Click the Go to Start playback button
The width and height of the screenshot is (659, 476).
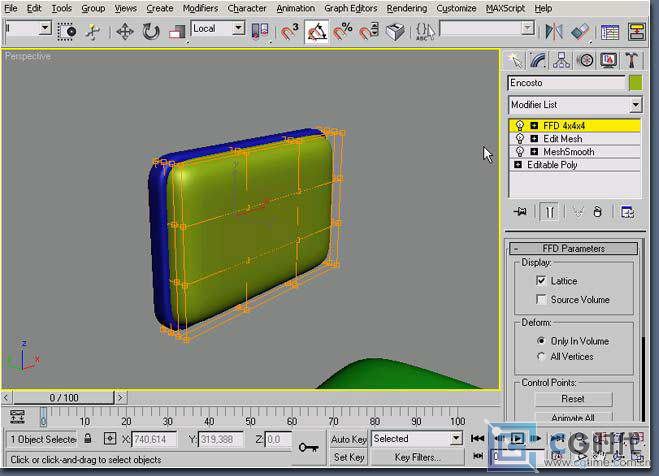click(x=477, y=439)
